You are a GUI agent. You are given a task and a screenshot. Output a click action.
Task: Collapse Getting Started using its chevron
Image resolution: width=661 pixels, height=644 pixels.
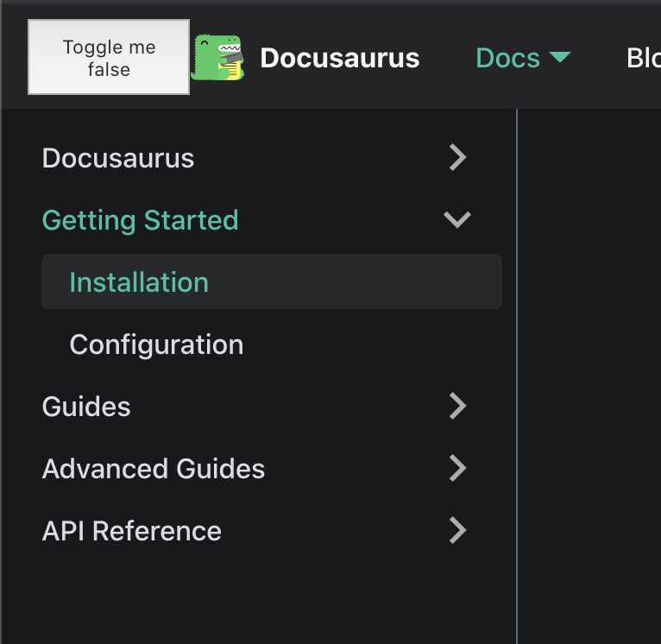coord(457,220)
